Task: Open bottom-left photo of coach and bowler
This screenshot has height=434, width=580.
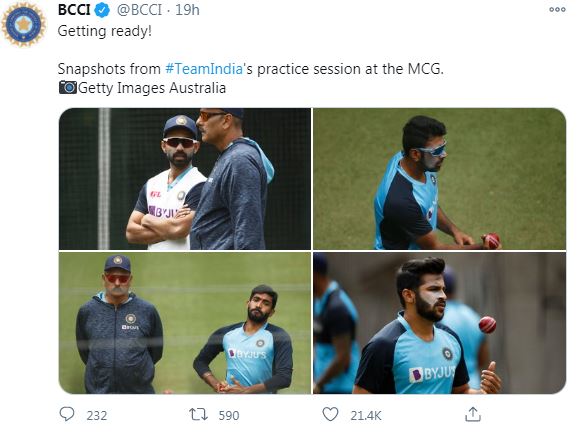Action: coord(185,323)
